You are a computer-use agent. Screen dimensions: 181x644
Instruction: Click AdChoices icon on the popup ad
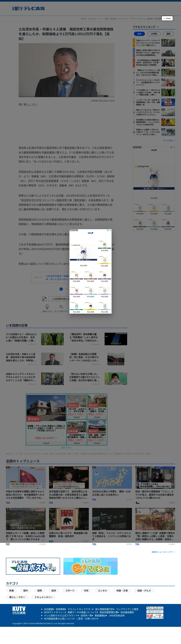tap(108, 230)
